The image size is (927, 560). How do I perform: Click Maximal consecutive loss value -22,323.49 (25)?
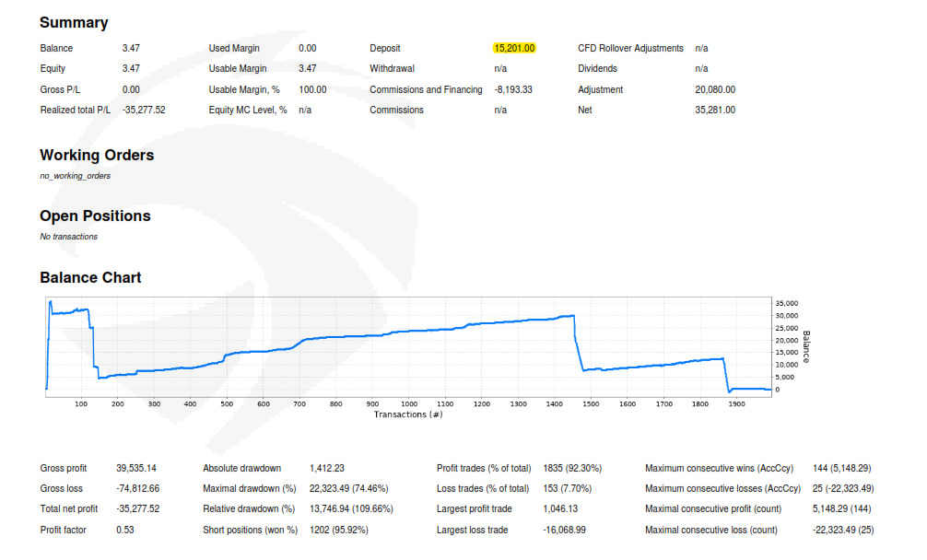click(x=843, y=531)
